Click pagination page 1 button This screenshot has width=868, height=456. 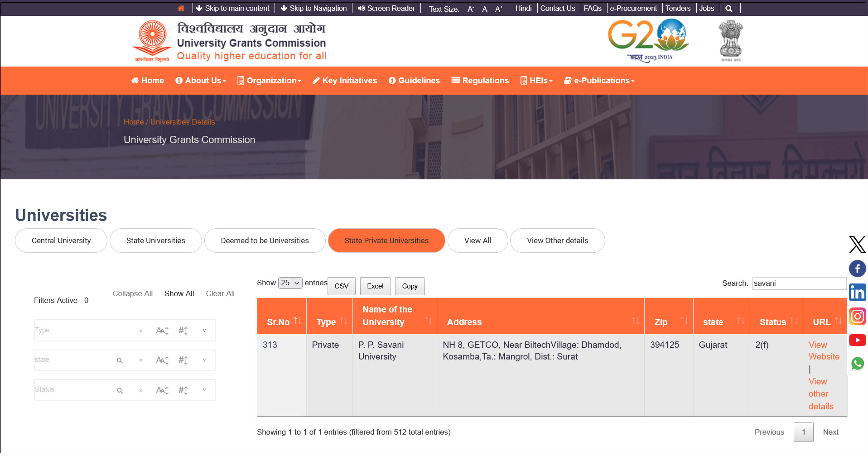tap(804, 432)
